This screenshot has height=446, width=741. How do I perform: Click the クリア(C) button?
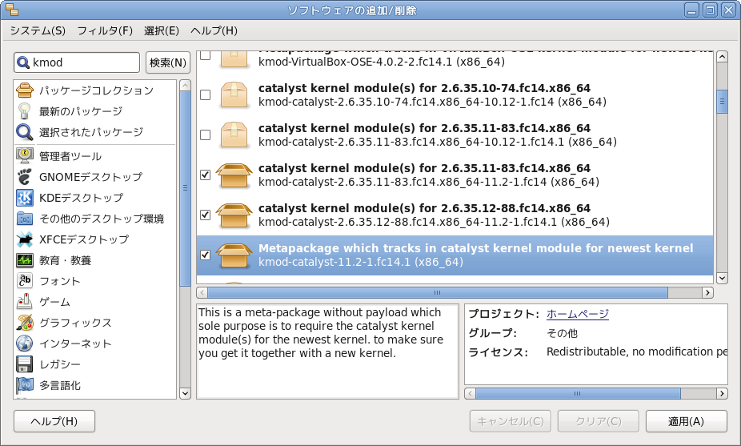tap(598, 421)
